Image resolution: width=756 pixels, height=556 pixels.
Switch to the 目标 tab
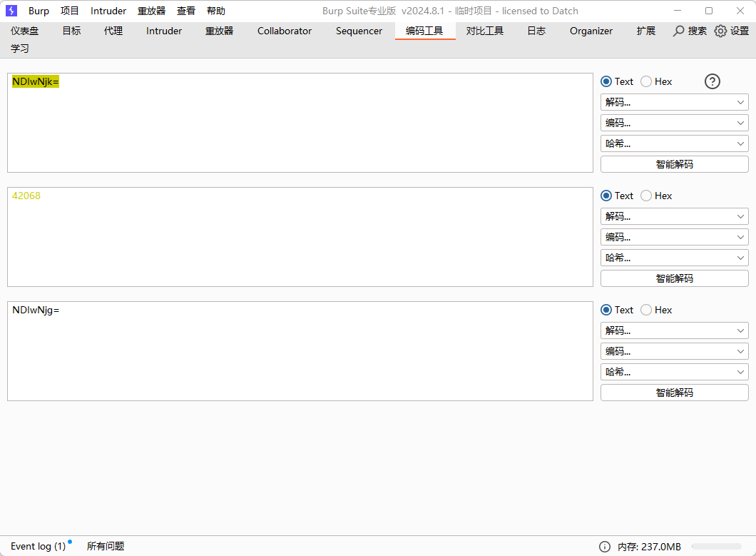coord(71,31)
